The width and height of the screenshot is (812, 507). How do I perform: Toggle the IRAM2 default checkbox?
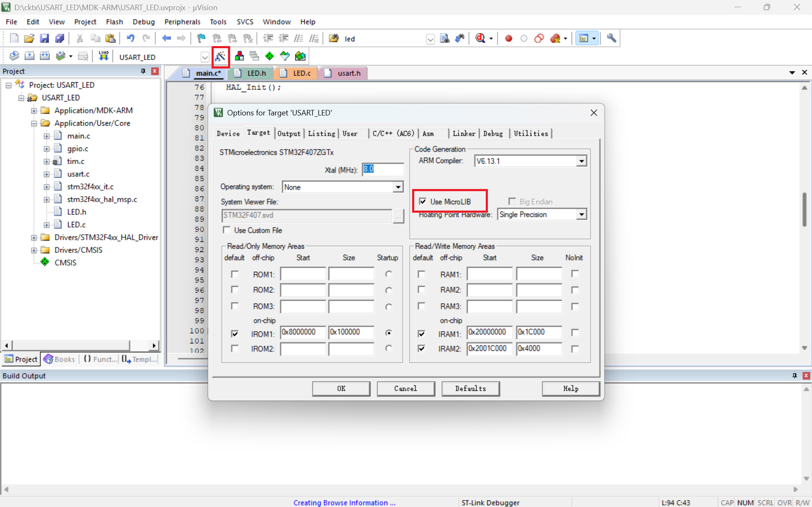pyautogui.click(x=421, y=348)
